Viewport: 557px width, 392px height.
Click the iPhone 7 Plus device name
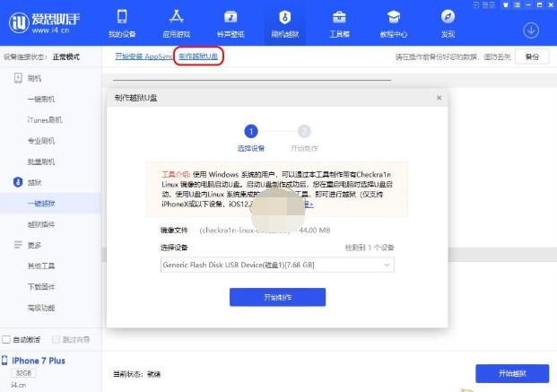tap(39, 361)
